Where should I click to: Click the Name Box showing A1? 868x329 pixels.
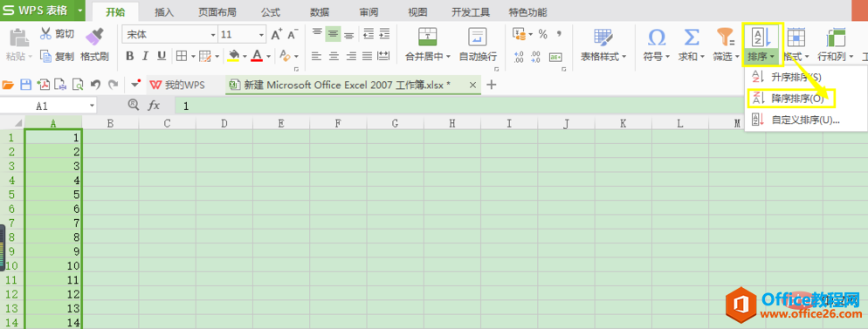[49, 105]
